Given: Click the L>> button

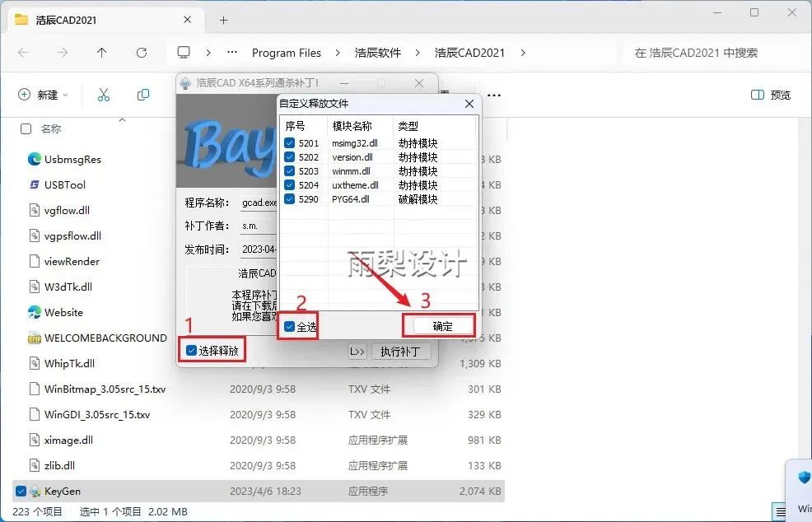Looking at the screenshot, I should [357, 352].
